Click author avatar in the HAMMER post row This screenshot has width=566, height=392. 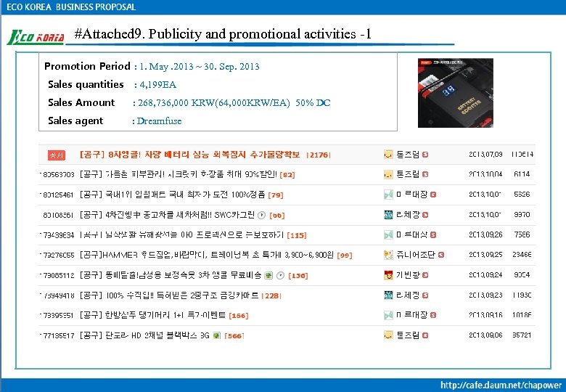click(x=388, y=255)
